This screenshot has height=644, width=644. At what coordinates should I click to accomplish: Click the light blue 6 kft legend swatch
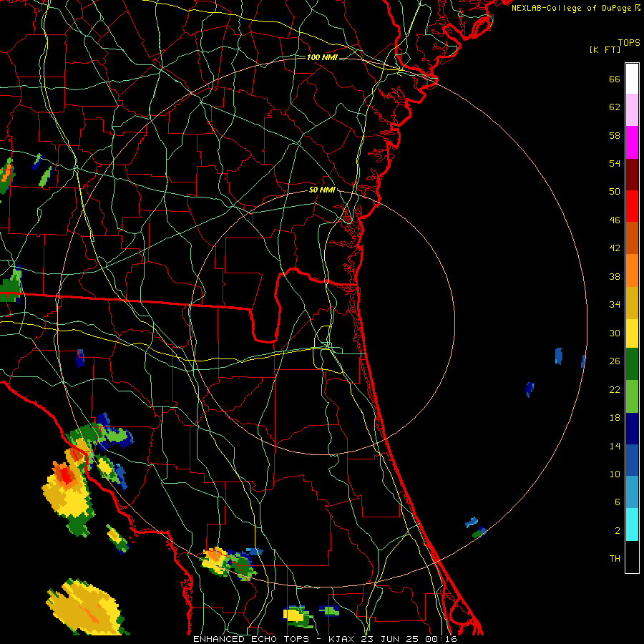[x=632, y=492]
